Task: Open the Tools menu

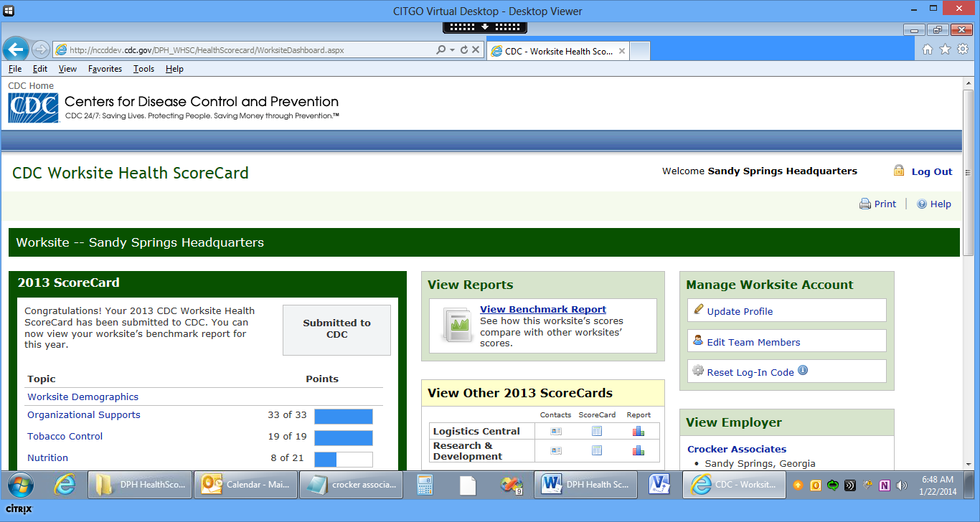Action: point(143,69)
